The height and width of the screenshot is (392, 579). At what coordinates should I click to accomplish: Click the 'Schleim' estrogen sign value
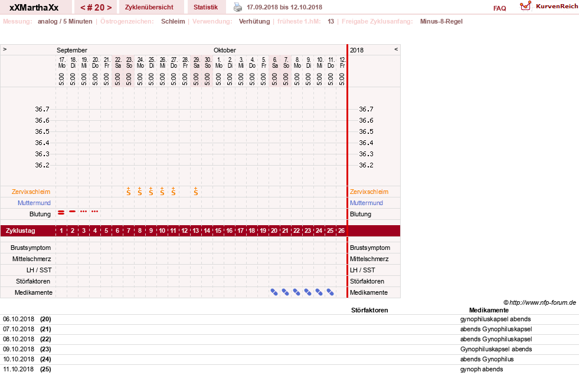[173, 21]
